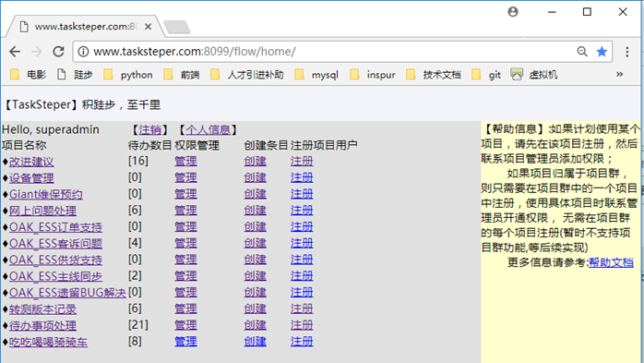This screenshot has height=363, width=644.
Task: Click the 【TaskSteper】积跬步，至千里 header text
Action: point(82,104)
